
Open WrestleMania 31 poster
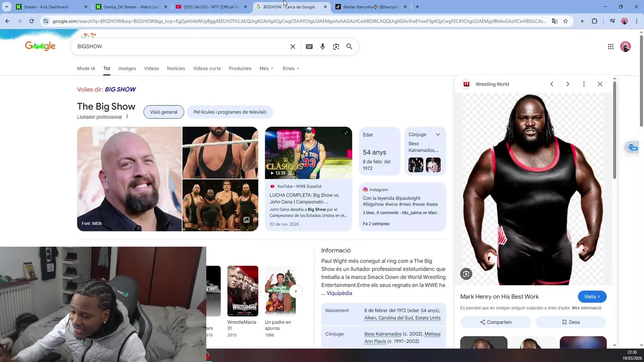(243, 291)
